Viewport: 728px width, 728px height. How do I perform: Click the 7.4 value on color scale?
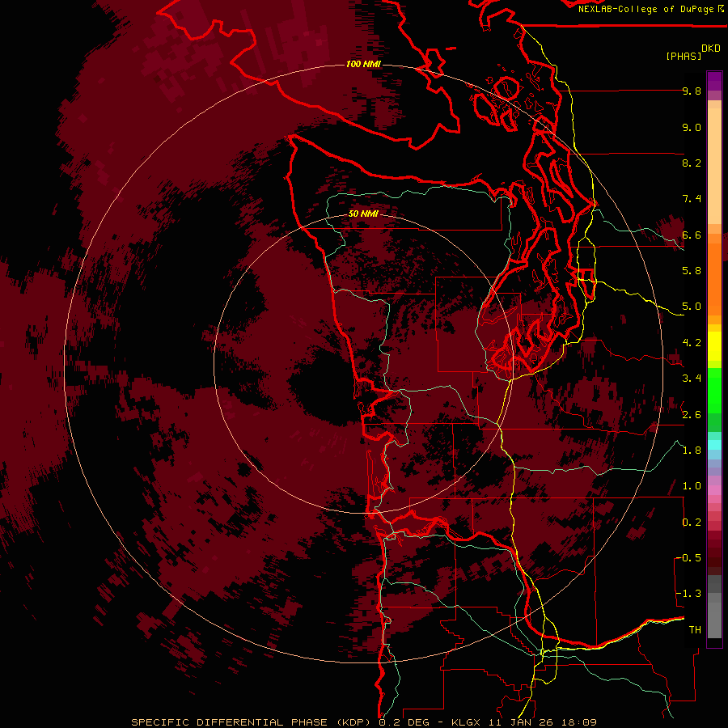pos(692,199)
